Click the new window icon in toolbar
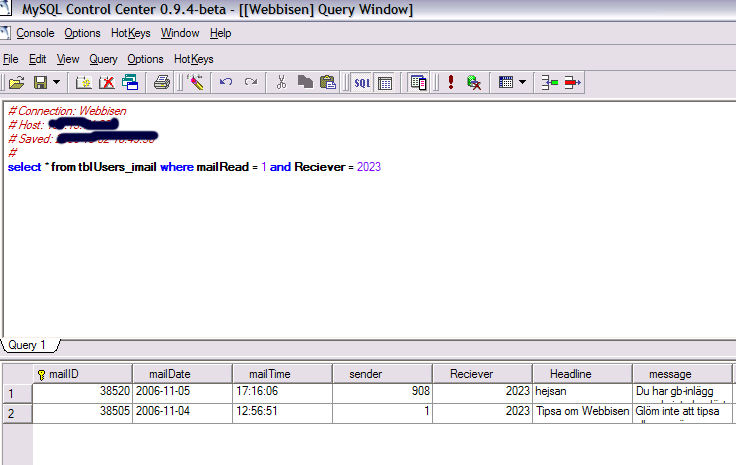Image resolution: width=736 pixels, height=465 pixels. tap(130, 83)
